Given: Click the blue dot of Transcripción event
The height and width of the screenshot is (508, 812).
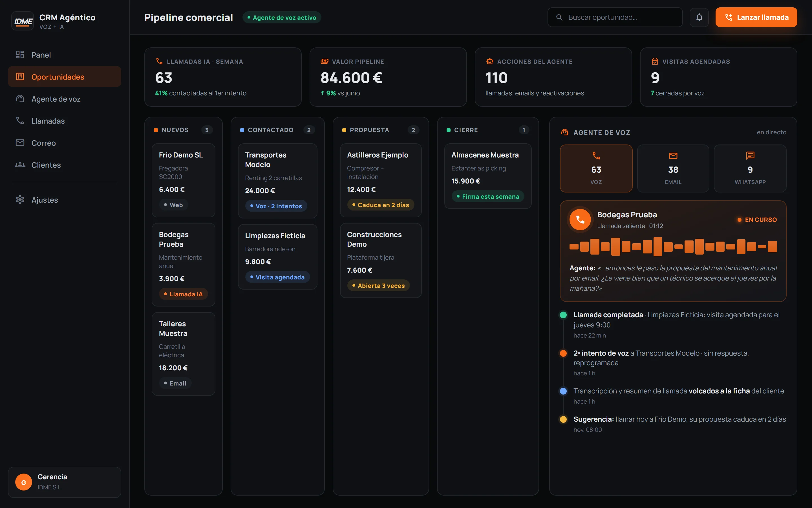Looking at the screenshot, I should pyautogui.click(x=563, y=391).
